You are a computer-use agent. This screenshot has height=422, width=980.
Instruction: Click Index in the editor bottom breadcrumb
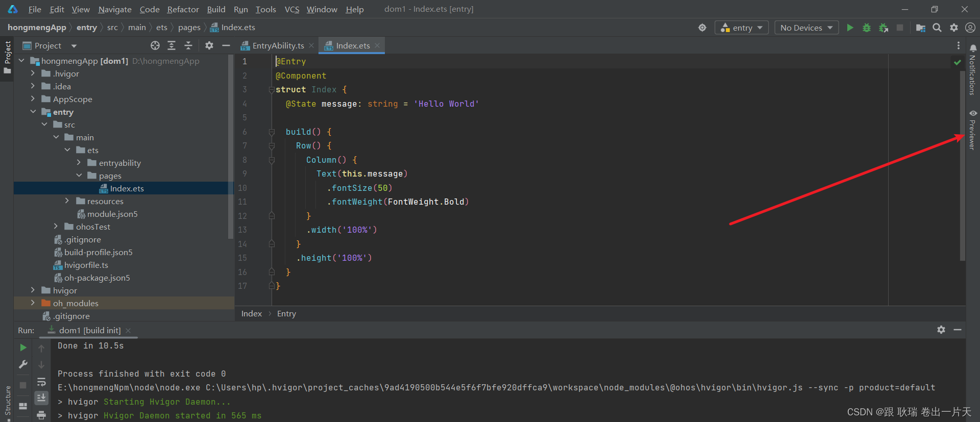(252, 314)
